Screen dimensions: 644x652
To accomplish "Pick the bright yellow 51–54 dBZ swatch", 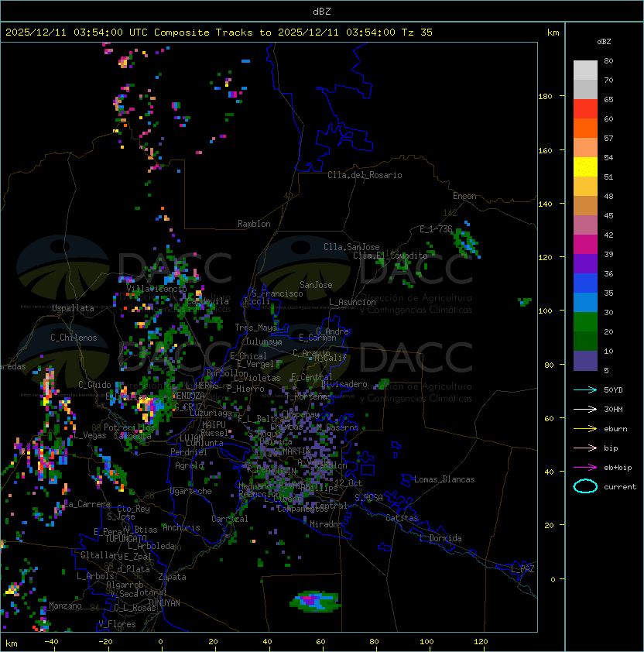I will point(585,166).
